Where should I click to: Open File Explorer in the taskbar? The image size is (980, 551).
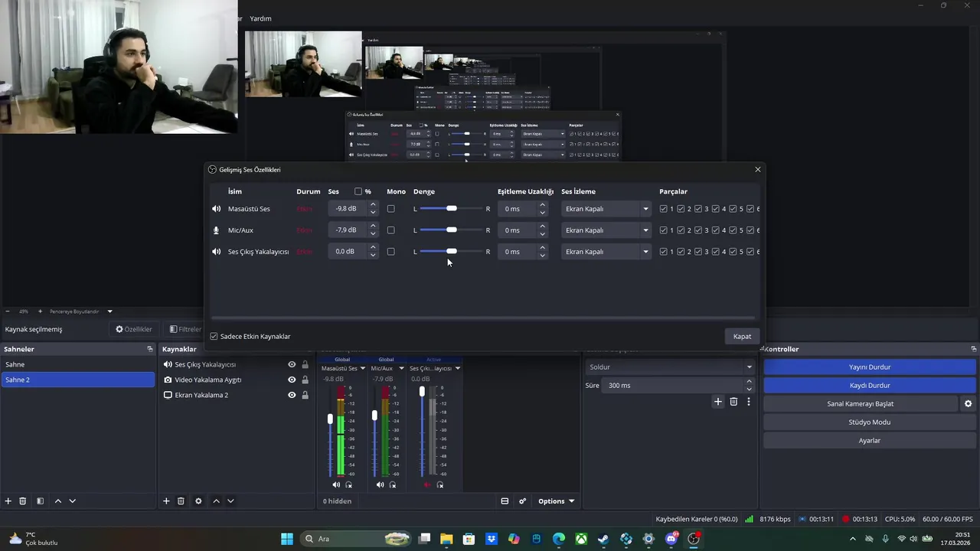[446, 539]
